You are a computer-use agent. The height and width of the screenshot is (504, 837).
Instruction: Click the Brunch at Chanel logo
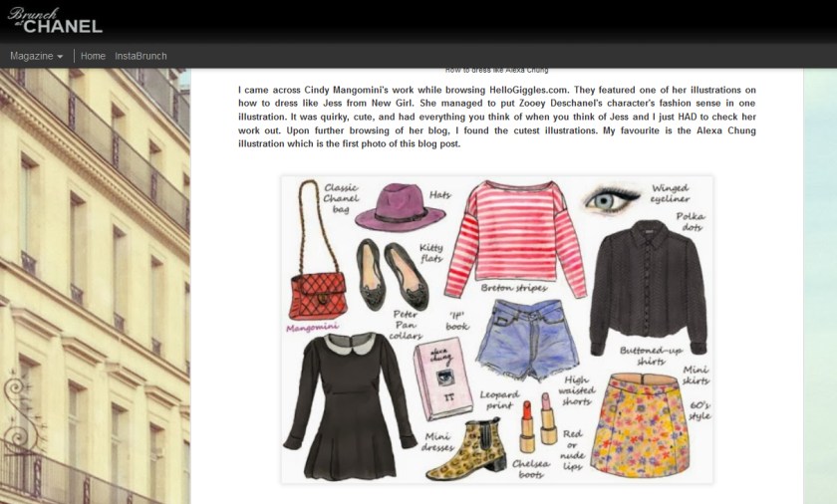(x=56, y=19)
